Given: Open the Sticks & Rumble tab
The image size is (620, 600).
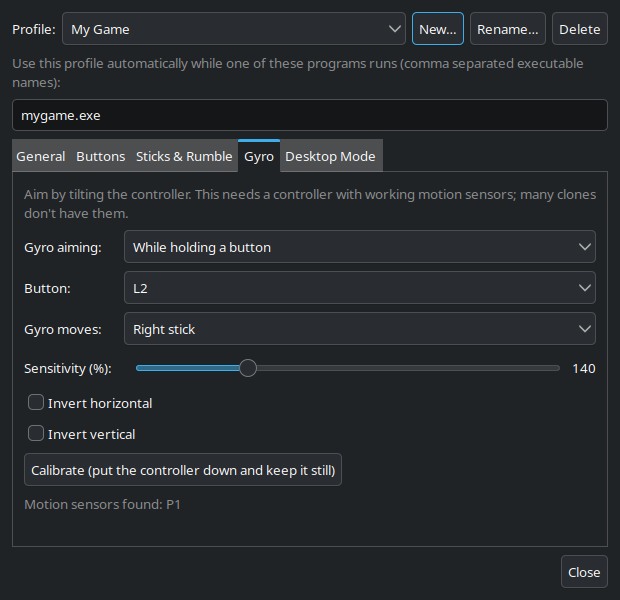Looking at the screenshot, I should [x=184, y=156].
